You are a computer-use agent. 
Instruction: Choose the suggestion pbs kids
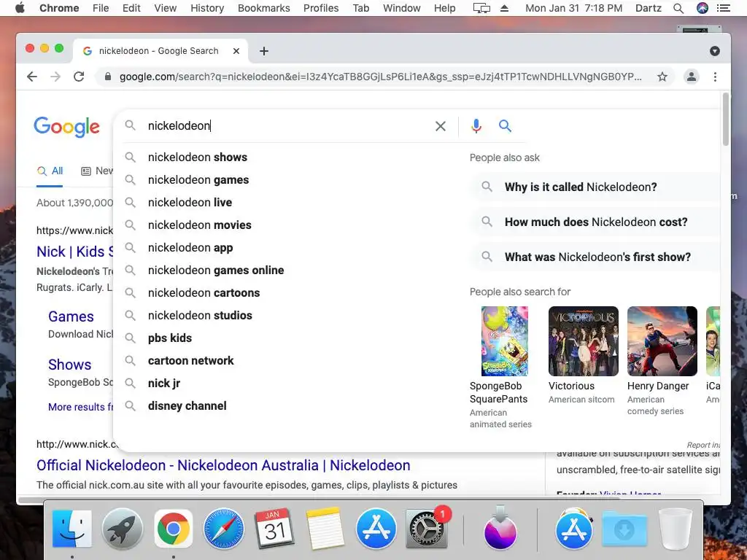click(170, 338)
